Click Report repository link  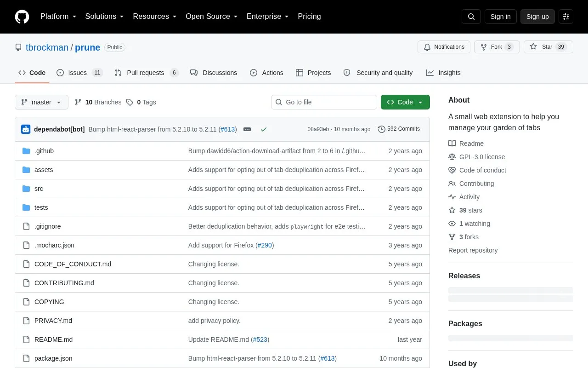[473, 250]
